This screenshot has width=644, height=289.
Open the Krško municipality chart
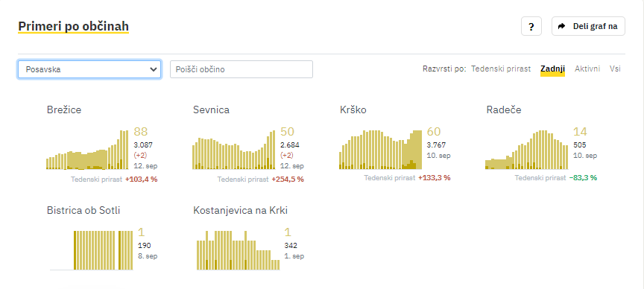point(380,150)
